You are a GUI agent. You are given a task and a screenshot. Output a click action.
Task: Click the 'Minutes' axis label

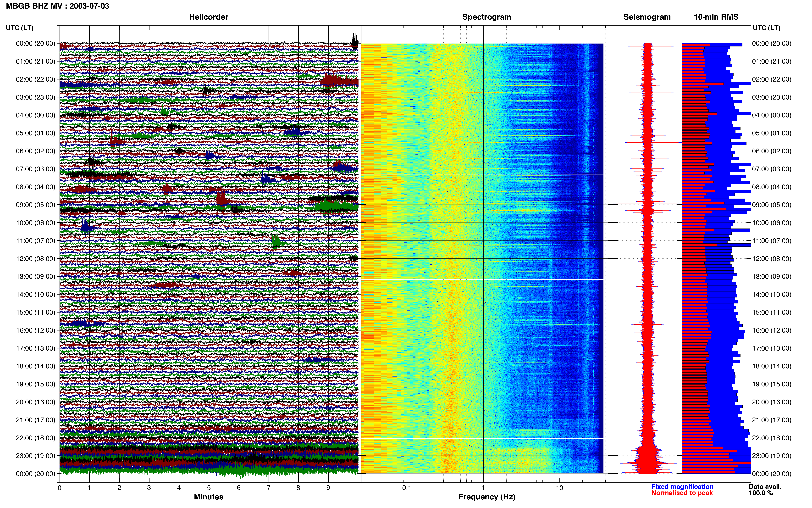[209, 497]
